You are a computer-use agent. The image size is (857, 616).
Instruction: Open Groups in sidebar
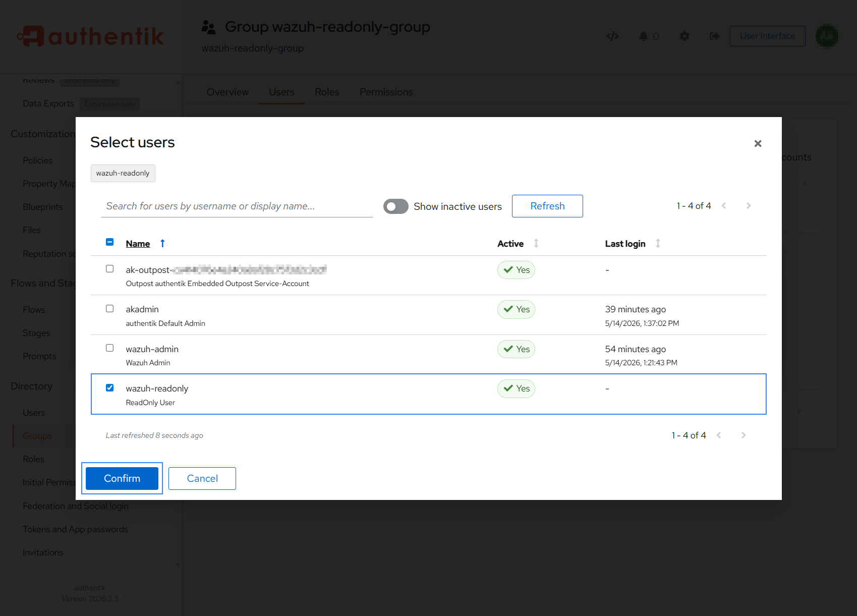(37, 436)
